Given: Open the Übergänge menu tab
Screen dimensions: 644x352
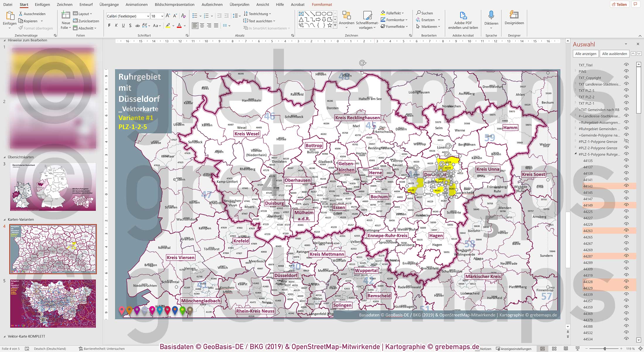Looking at the screenshot, I should pos(109,4).
